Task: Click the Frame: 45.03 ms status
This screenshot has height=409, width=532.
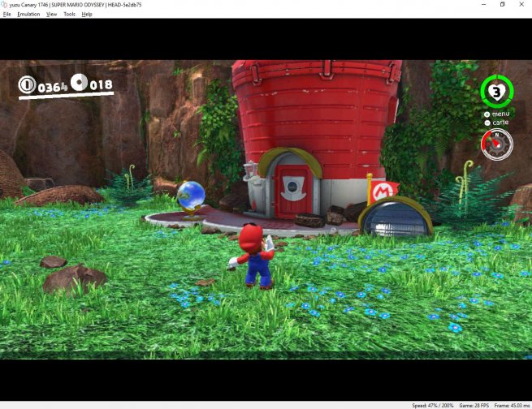Action: click(512, 405)
